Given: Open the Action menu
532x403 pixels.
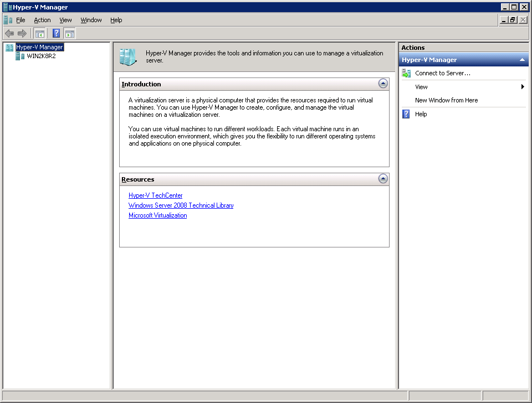Looking at the screenshot, I should (x=42, y=20).
